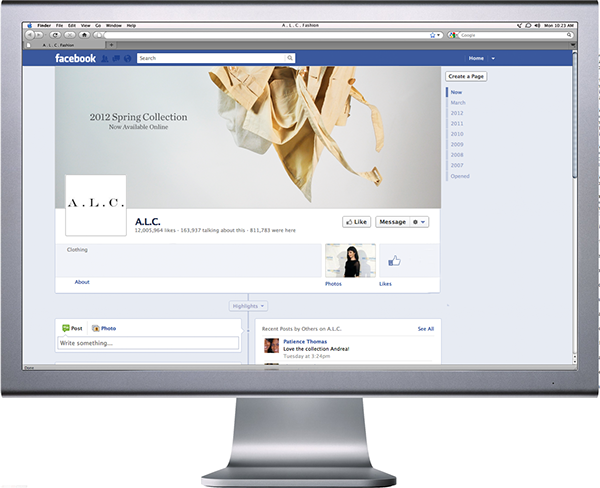This screenshot has width=600, height=488.
Task: Jump to 2010 on timeline
Action: (457, 134)
